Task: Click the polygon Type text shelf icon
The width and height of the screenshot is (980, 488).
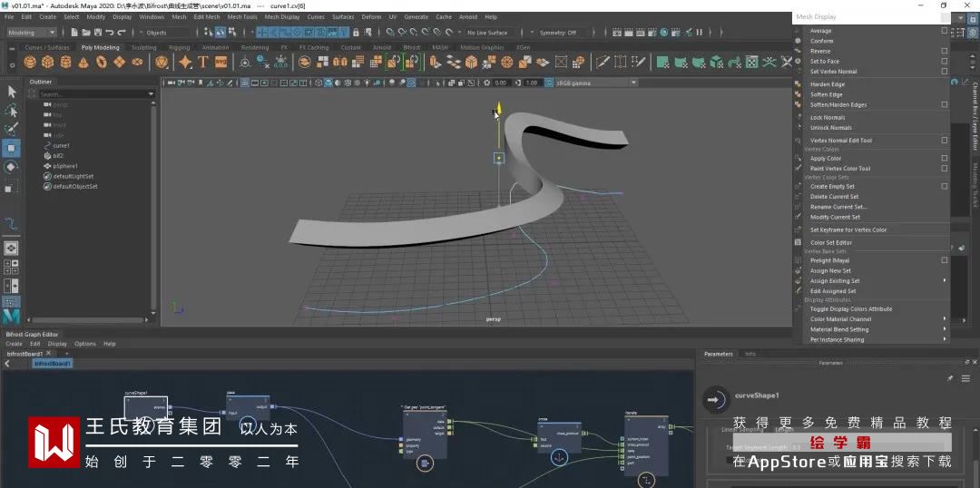Action: pyautogui.click(x=202, y=62)
